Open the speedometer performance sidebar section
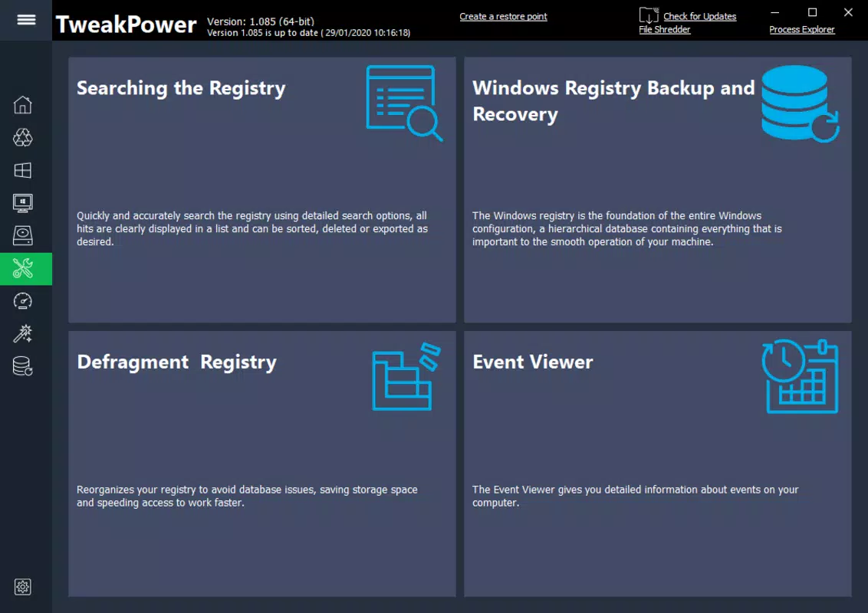The height and width of the screenshot is (613, 868). click(23, 301)
